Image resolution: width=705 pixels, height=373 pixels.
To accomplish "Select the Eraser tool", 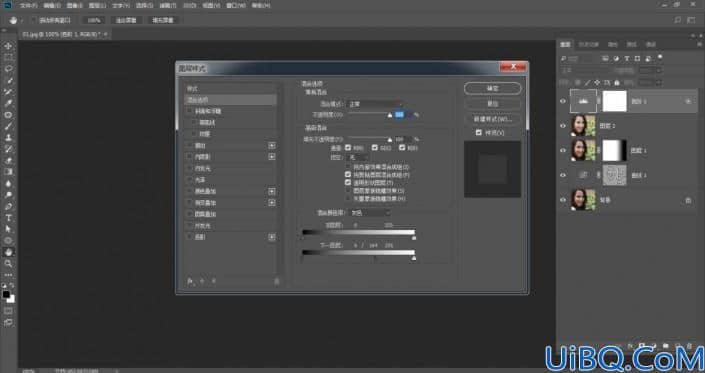I will pos(8,160).
